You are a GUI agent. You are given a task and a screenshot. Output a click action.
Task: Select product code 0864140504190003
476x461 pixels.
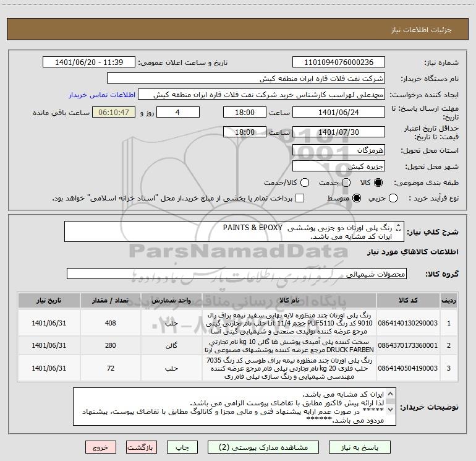(408, 368)
